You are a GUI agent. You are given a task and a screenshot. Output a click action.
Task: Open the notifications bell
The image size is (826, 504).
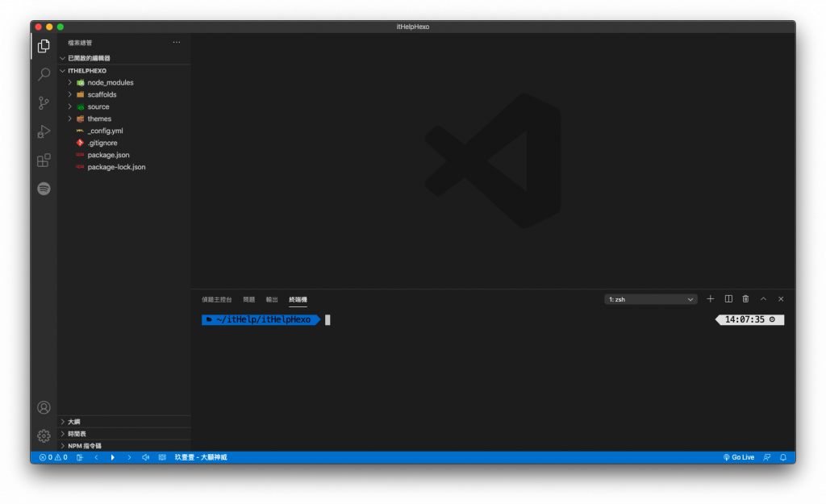click(783, 457)
